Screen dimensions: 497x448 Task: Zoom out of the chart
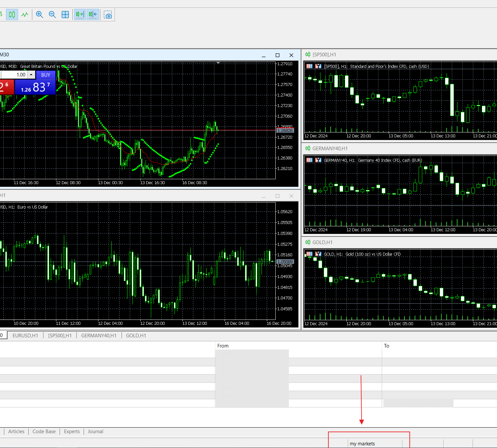pos(52,14)
